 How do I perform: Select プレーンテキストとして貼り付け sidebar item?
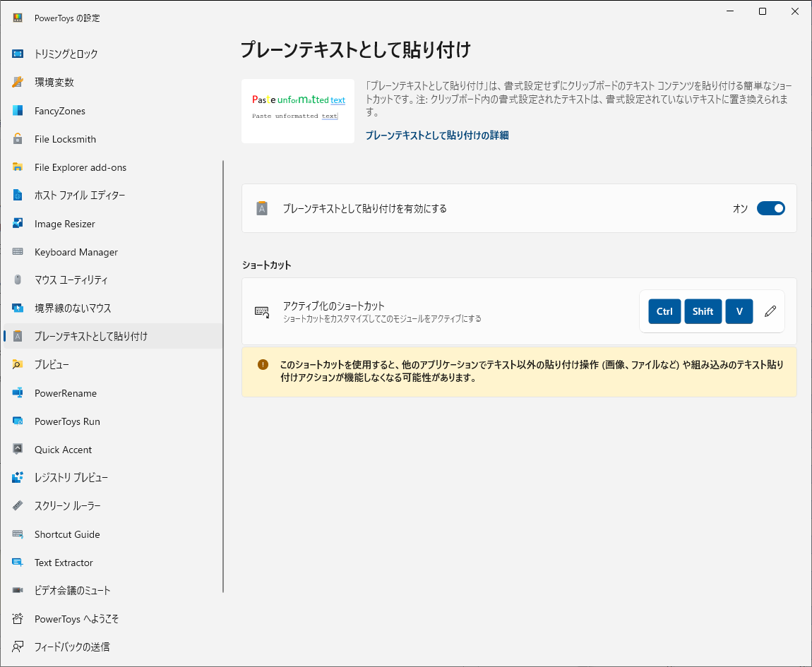[x=113, y=336]
